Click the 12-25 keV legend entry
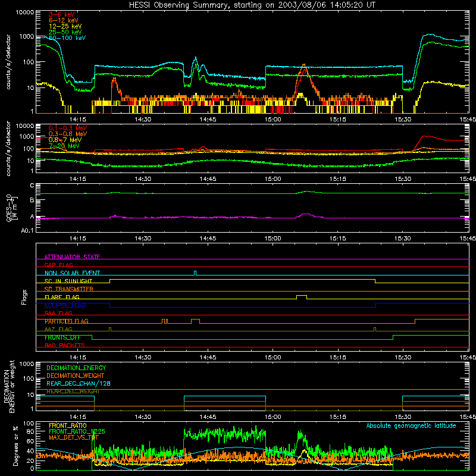 pos(65,26)
